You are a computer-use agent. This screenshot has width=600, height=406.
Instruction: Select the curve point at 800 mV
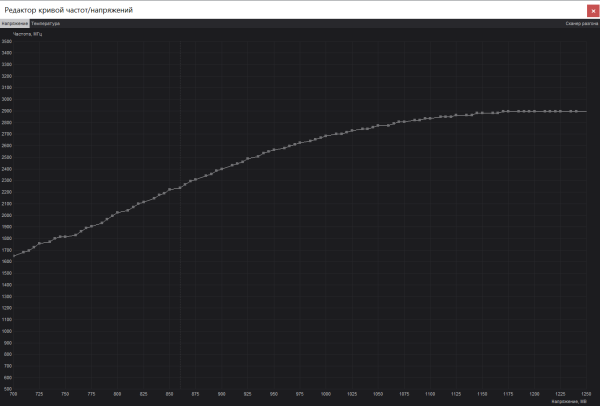117,212
